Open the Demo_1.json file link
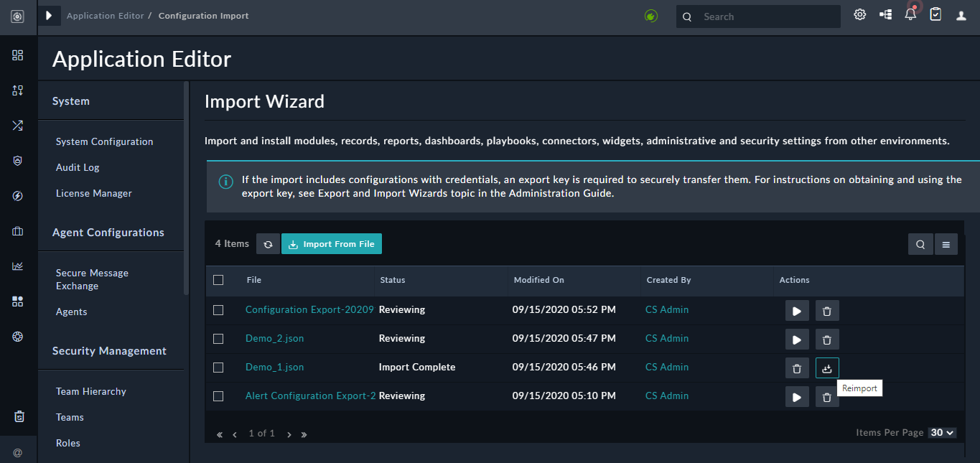 (274, 368)
